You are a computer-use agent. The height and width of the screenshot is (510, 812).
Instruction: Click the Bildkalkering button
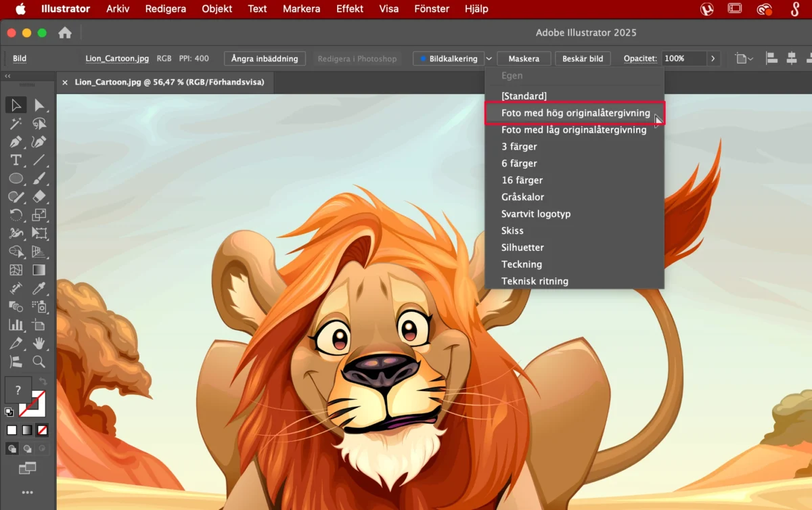(448, 59)
